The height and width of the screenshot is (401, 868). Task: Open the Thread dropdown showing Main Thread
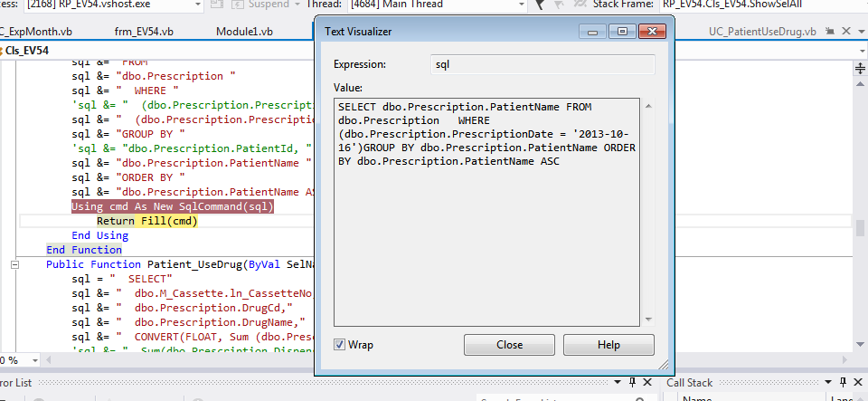point(521,5)
